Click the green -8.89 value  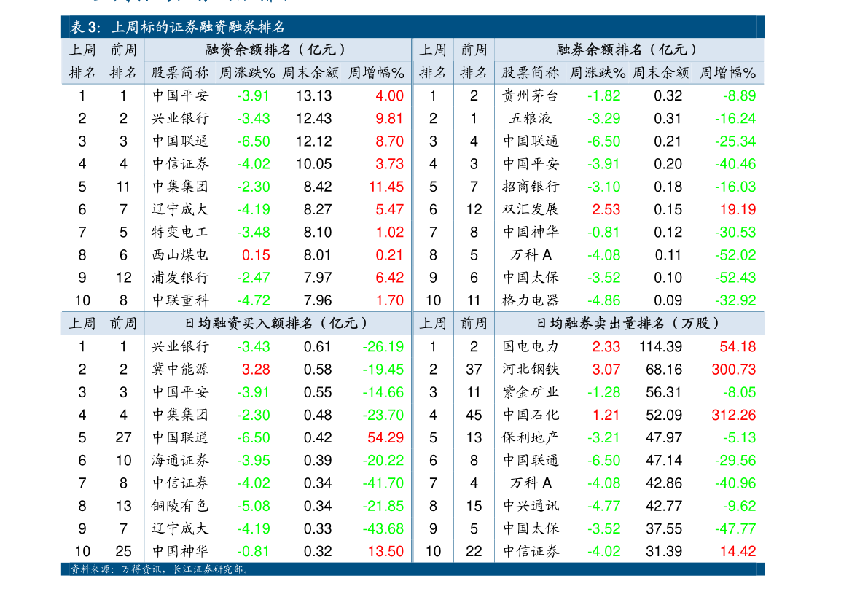[x=738, y=95]
